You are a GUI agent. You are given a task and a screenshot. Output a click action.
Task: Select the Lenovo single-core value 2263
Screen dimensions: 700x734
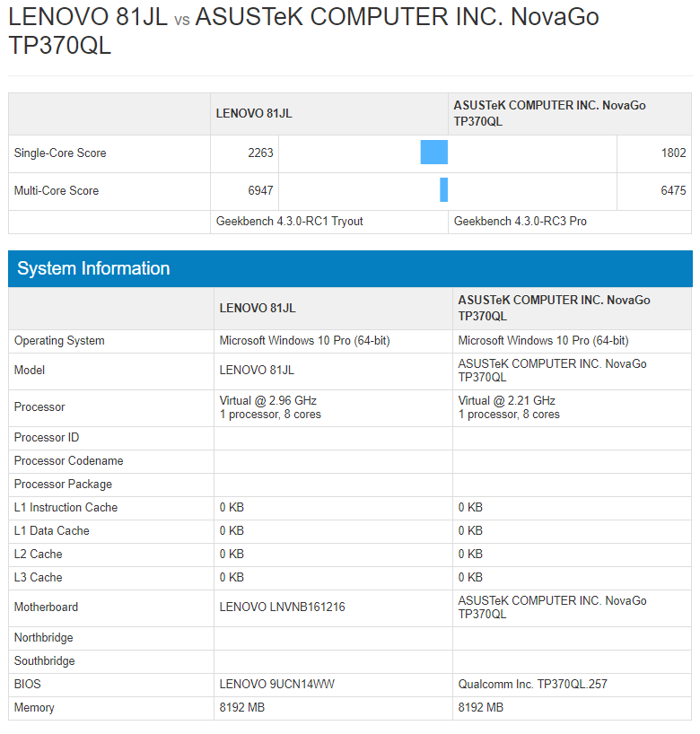click(260, 153)
